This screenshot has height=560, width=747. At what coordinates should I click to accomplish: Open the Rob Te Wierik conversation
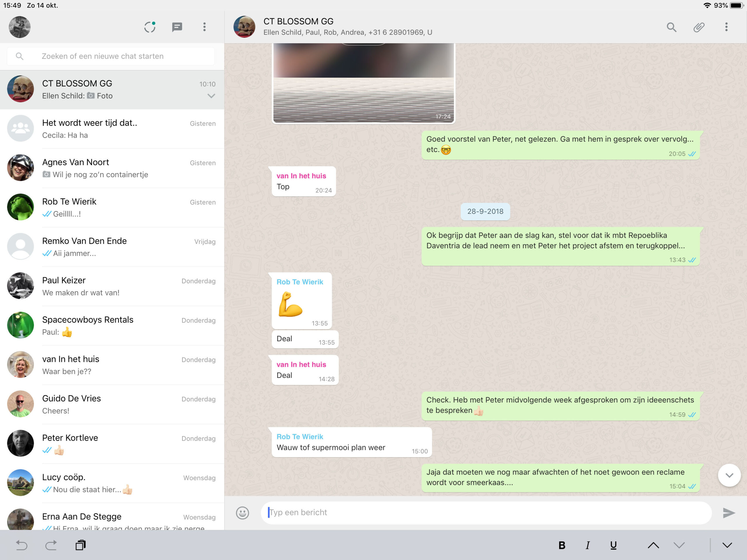[111, 207]
